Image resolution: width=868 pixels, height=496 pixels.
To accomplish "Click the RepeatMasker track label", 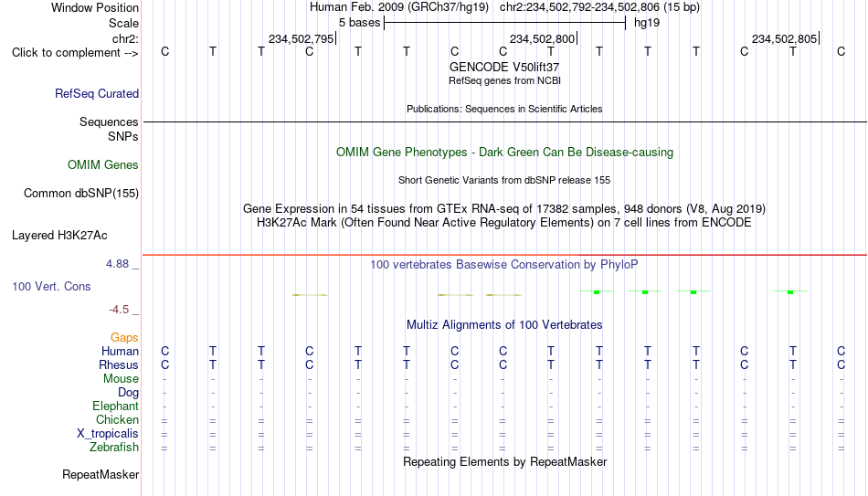I will pos(101,474).
